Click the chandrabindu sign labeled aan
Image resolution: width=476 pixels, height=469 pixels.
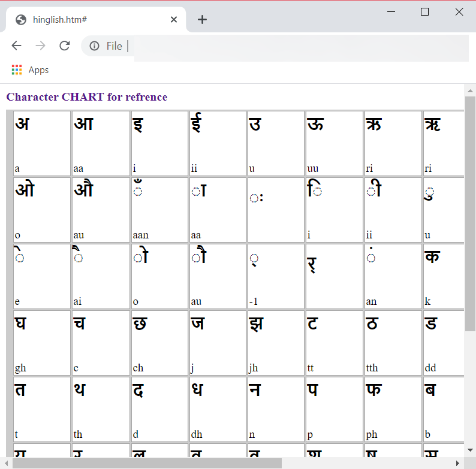pos(138,188)
